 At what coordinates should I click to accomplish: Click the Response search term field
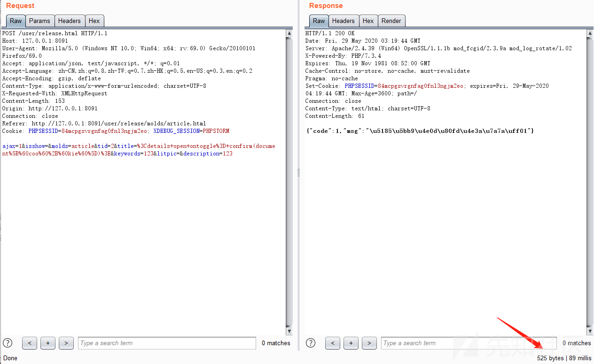469,343
